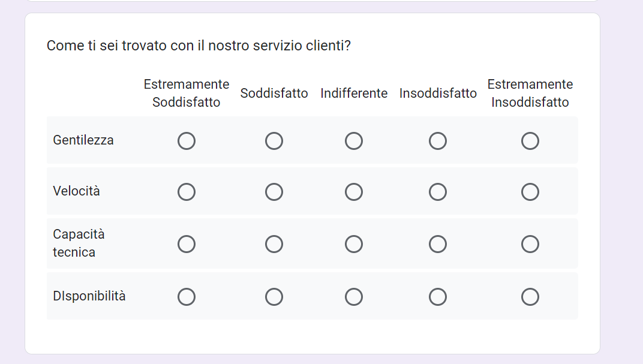Mark DIsponibilità as Indifferente

tap(354, 297)
